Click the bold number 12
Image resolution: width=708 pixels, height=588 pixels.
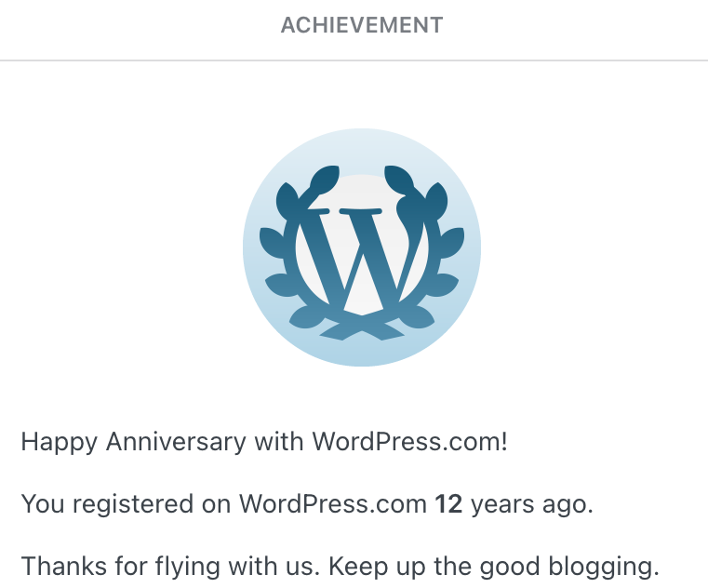coord(448,503)
